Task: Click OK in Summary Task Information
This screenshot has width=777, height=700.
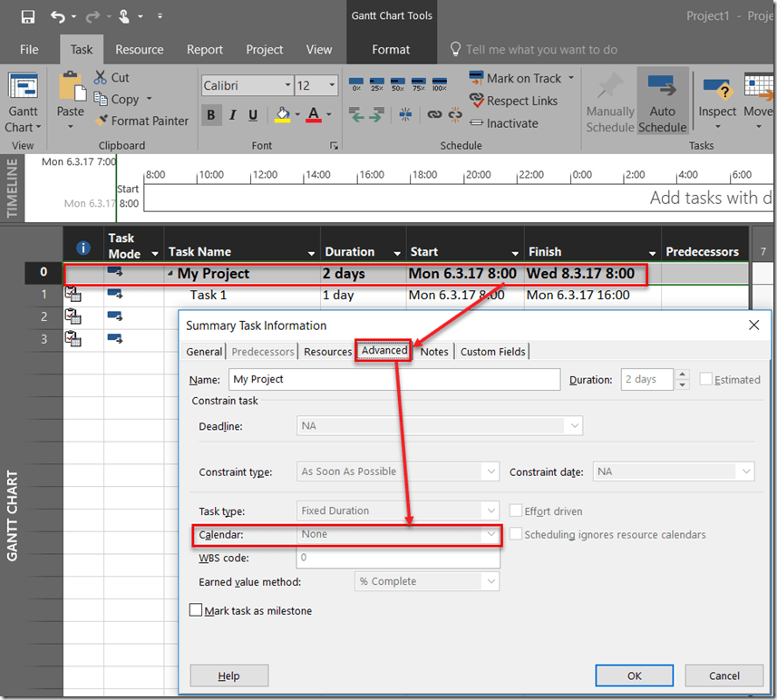Action: coord(634,676)
